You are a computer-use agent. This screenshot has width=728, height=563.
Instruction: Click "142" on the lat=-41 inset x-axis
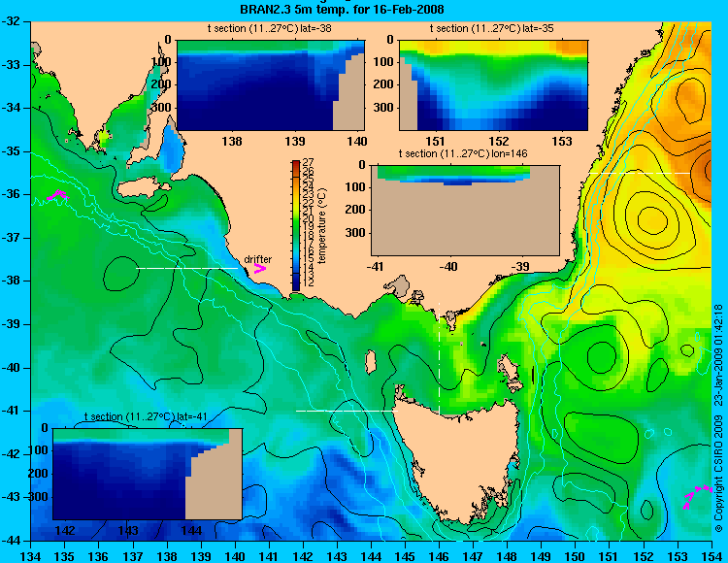tap(65, 530)
